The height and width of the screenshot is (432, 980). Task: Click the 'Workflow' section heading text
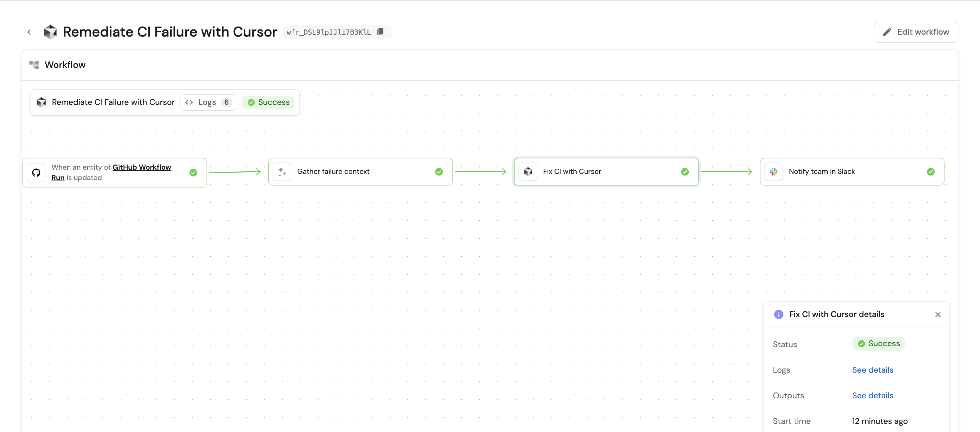pos(65,65)
